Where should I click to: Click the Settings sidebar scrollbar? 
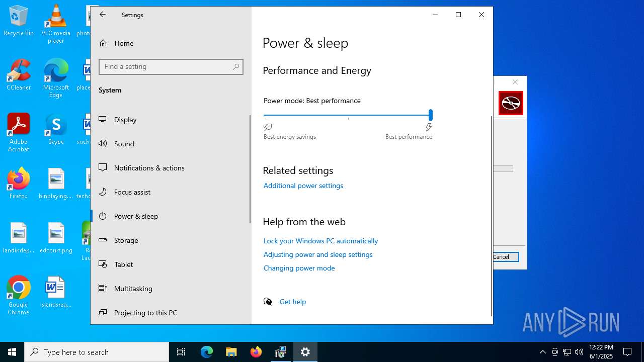250,169
